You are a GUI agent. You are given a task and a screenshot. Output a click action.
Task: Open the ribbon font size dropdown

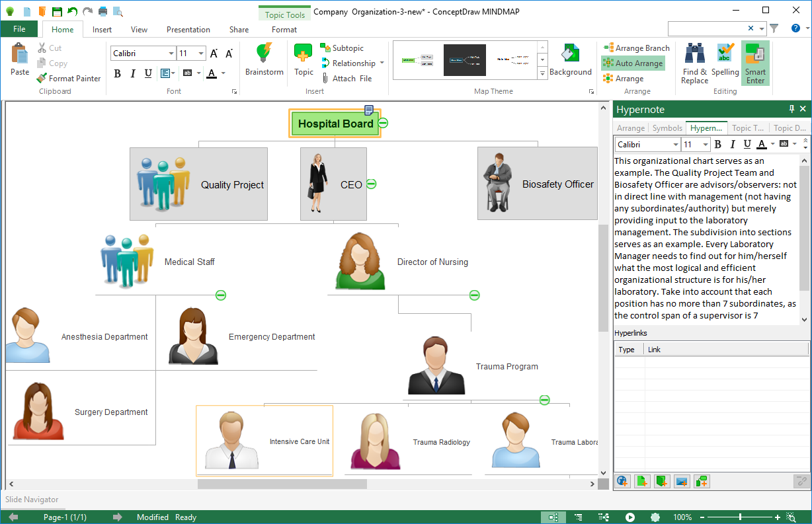click(x=202, y=54)
